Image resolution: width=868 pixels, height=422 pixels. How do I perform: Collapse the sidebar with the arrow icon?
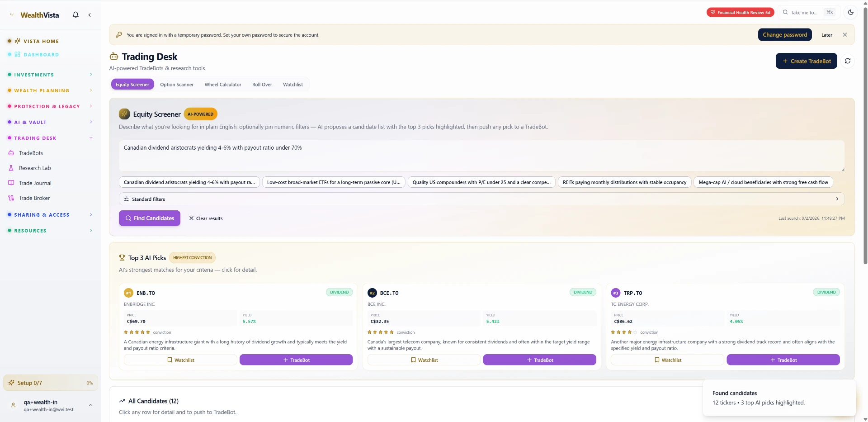tap(90, 15)
